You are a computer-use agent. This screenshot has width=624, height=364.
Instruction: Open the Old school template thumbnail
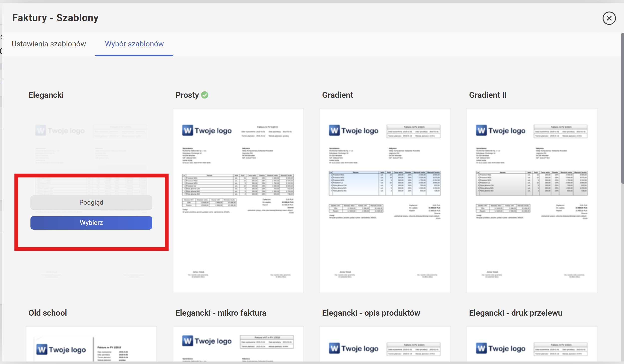click(91, 344)
